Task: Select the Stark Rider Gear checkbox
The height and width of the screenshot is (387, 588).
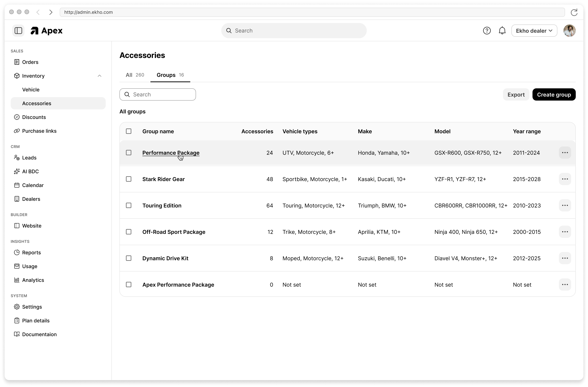Action: [128, 179]
